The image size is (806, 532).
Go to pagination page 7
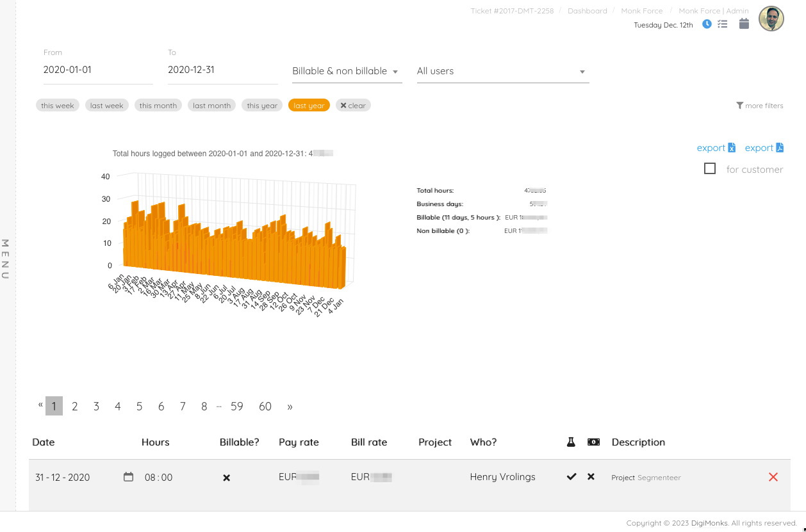183,406
